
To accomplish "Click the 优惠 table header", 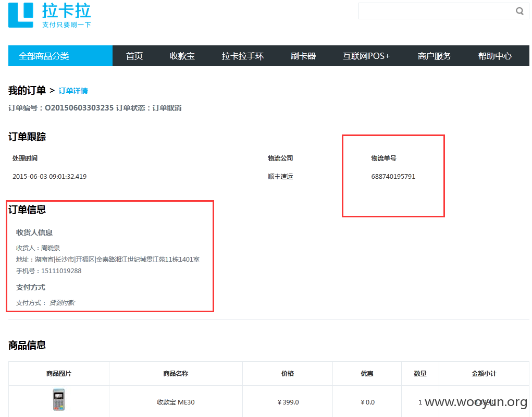I will click(367, 374).
